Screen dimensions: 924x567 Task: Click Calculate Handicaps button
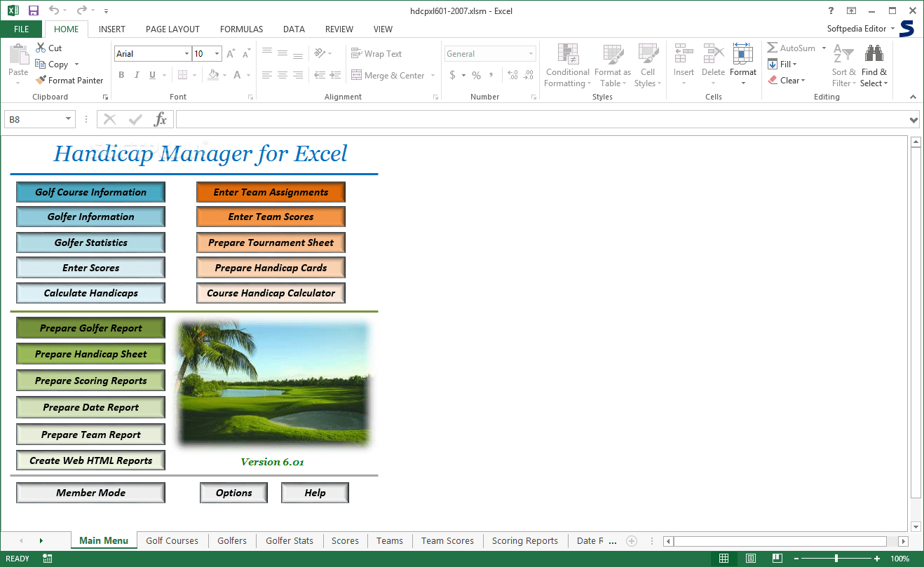[91, 293]
